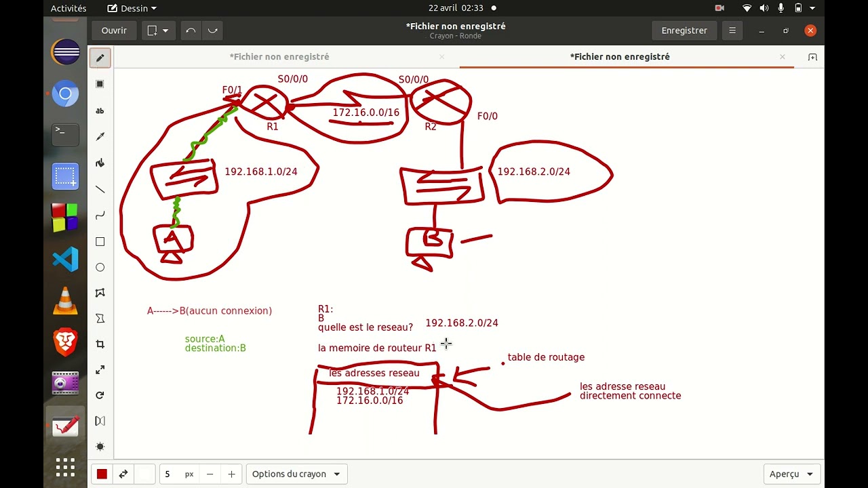This screenshot has height=488, width=868.
Task: Open the filters brightness tool
Action: [x=100, y=447]
